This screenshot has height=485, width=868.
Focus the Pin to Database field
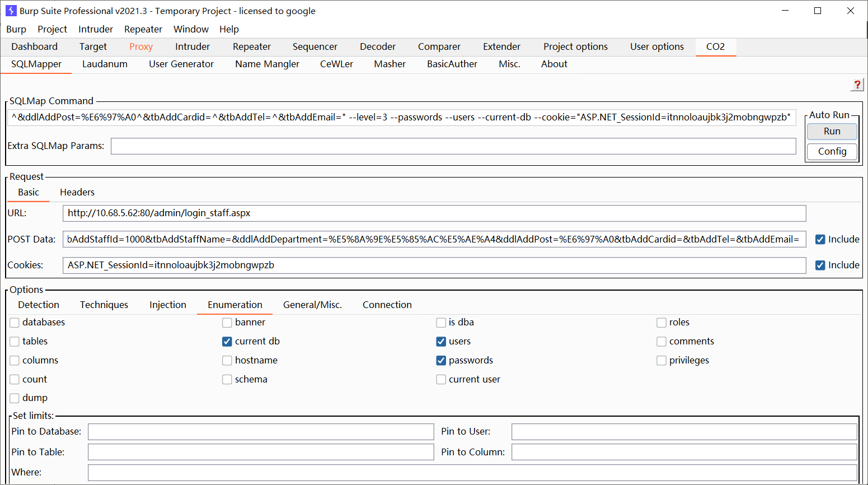pos(261,432)
